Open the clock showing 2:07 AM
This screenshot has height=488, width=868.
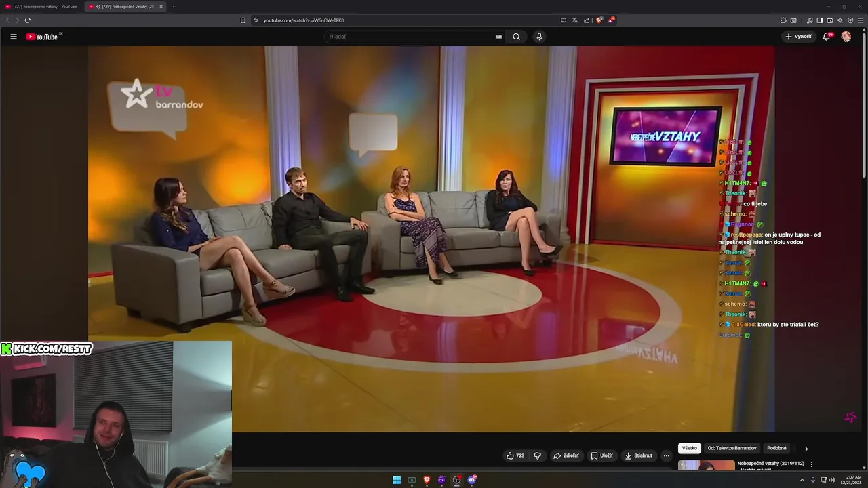click(x=850, y=480)
